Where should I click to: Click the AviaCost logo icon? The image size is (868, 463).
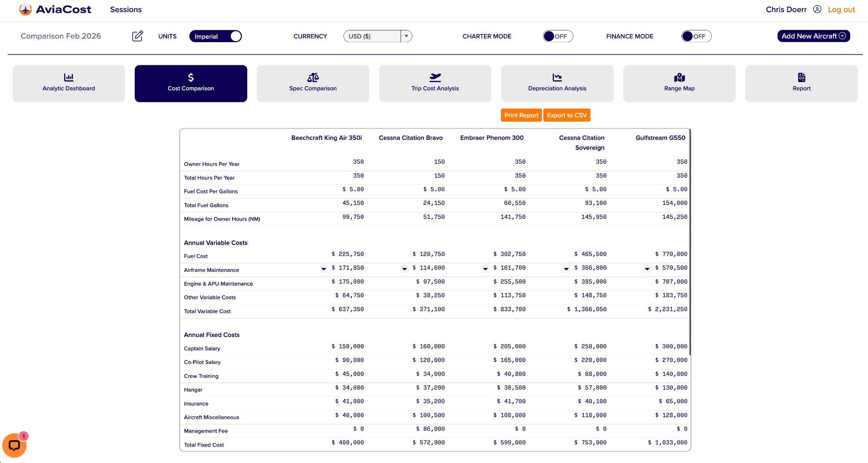click(x=26, y=10)
